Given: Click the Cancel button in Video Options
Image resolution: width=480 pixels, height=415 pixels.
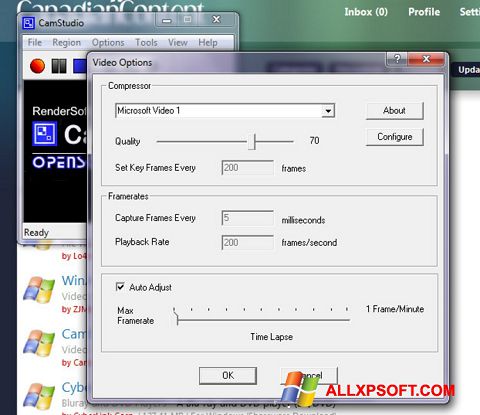Looking at the screenshot, I should pyautogui.click(x=309, y=376).
